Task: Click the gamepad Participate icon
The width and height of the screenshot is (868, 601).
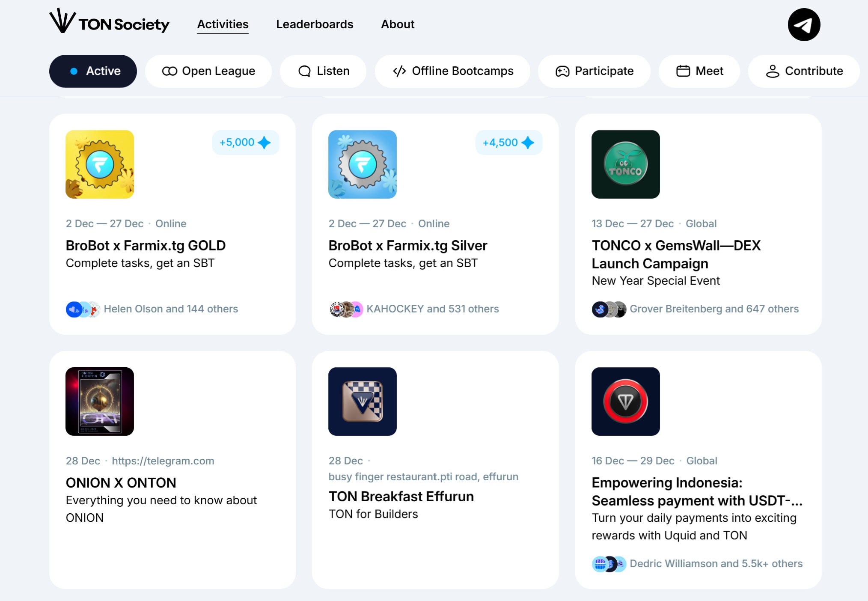Action: [562, 71]
